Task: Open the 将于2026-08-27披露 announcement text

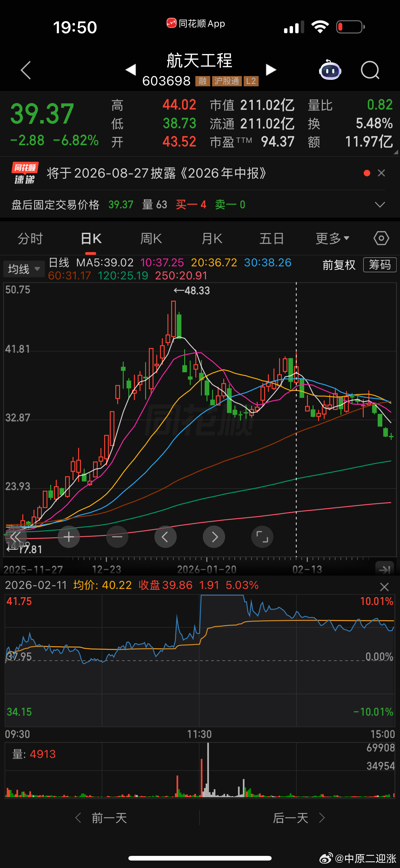Action: (x=157, y=173)
